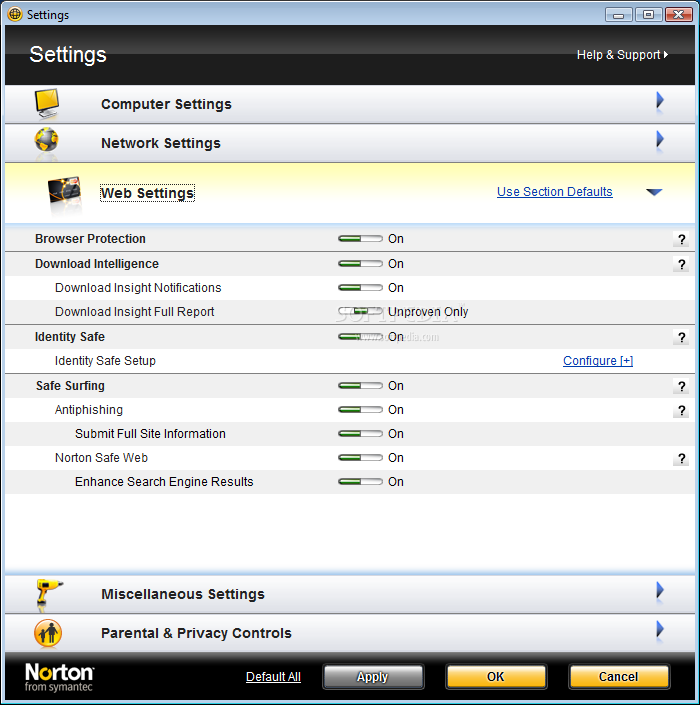This screenshot has height=705, width=700.
Task: Toggle Safe Surfing switch
Action: coord(360,386)
